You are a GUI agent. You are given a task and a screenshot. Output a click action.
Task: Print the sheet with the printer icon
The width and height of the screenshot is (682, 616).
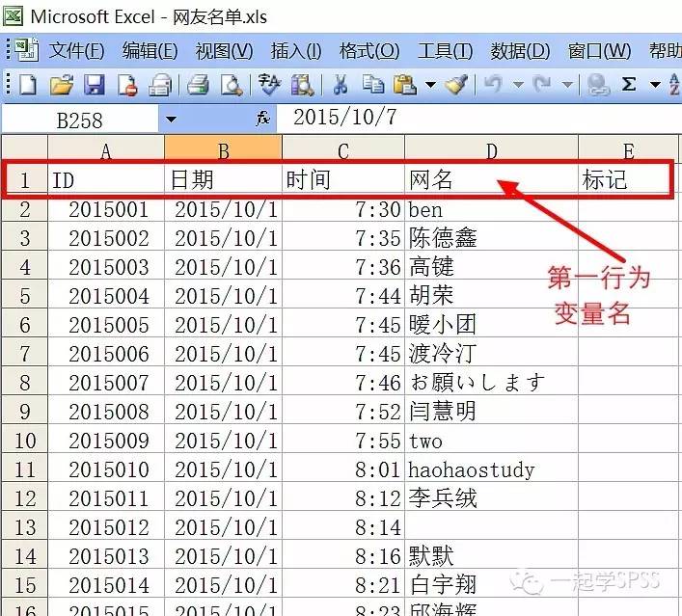(x=198, y=84)
